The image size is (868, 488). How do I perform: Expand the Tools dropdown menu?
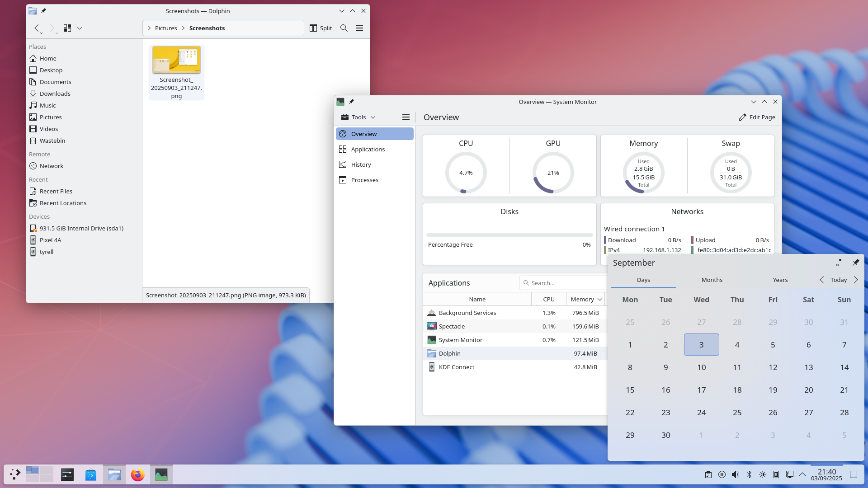pos(358,117)
